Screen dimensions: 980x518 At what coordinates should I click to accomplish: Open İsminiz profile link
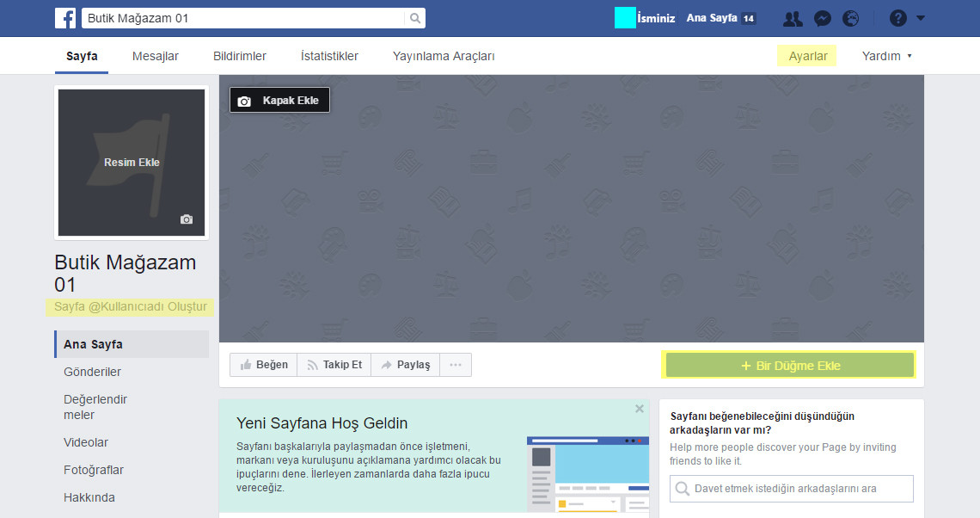656,18
